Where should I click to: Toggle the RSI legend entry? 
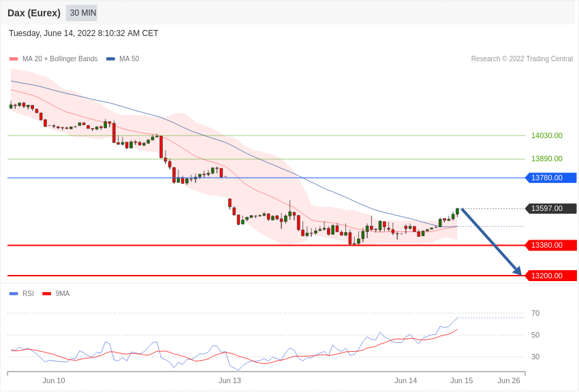click(x=22, y=293)
